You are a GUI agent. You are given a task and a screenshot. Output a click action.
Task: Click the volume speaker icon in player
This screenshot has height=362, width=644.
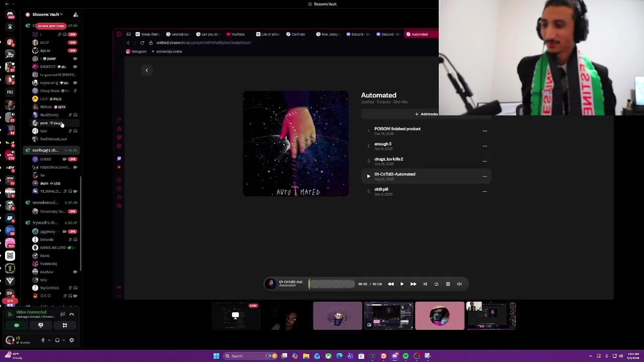pos(459,284)
